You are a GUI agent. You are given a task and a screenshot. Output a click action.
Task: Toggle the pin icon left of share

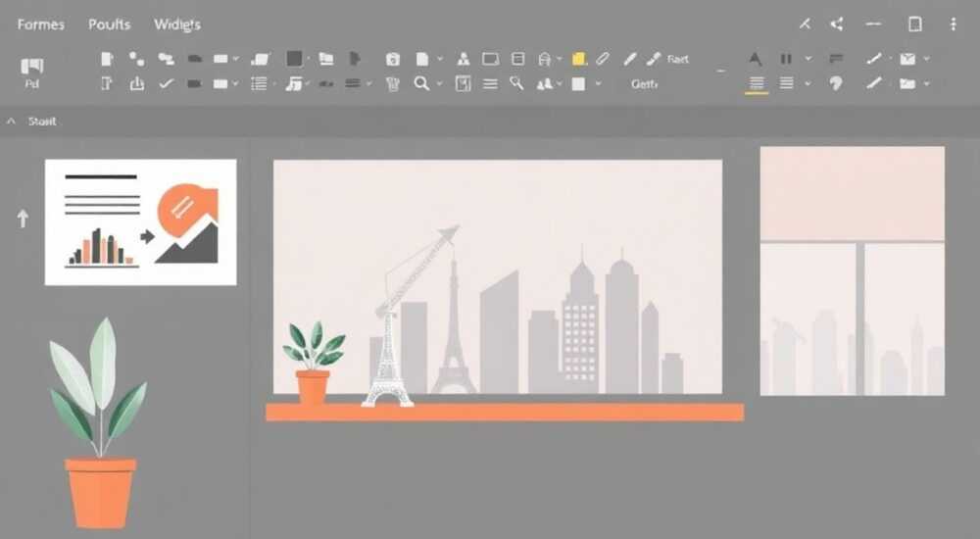coord(805,24)
